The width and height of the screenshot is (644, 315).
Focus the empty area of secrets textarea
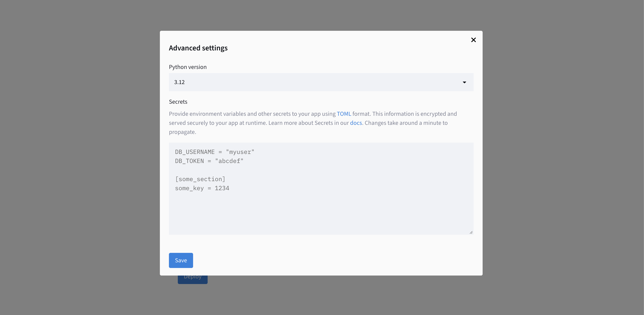pos(321,213)
